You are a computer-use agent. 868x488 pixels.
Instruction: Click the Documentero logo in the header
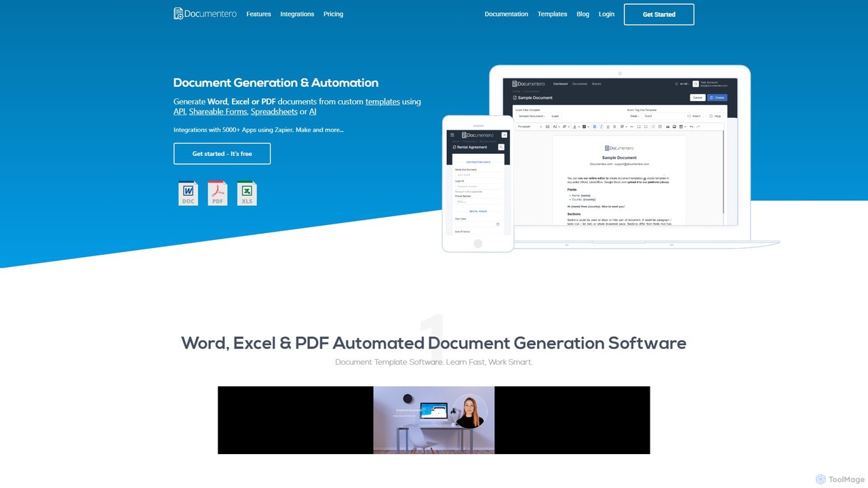pyautogui.click(x=205, y=14)
